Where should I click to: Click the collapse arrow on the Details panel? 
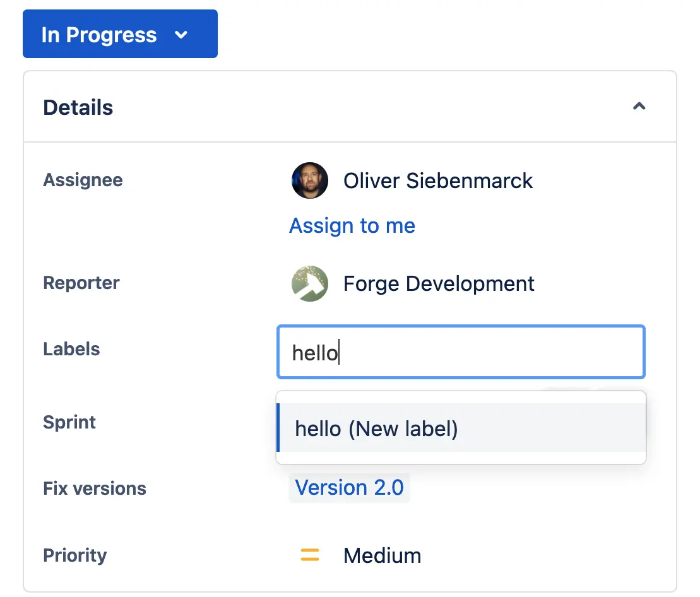[639, 107]
